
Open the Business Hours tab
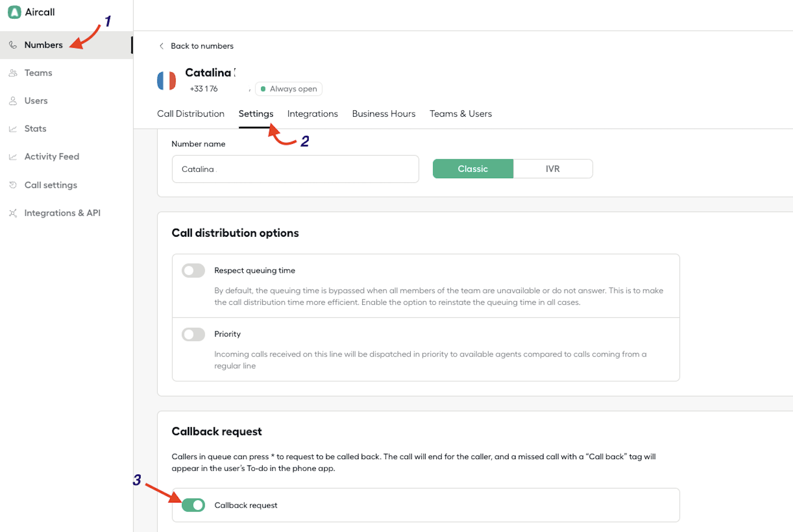pos(383,114)
